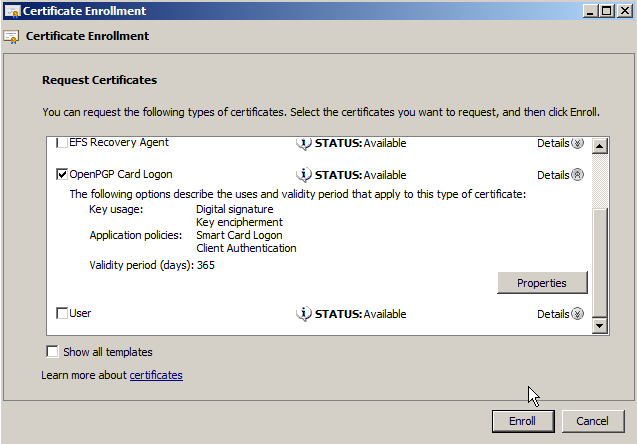Check the EFS Recovery Agent checkbox
The height and width of the screenshot is (444, 637).
pos(62,143)
